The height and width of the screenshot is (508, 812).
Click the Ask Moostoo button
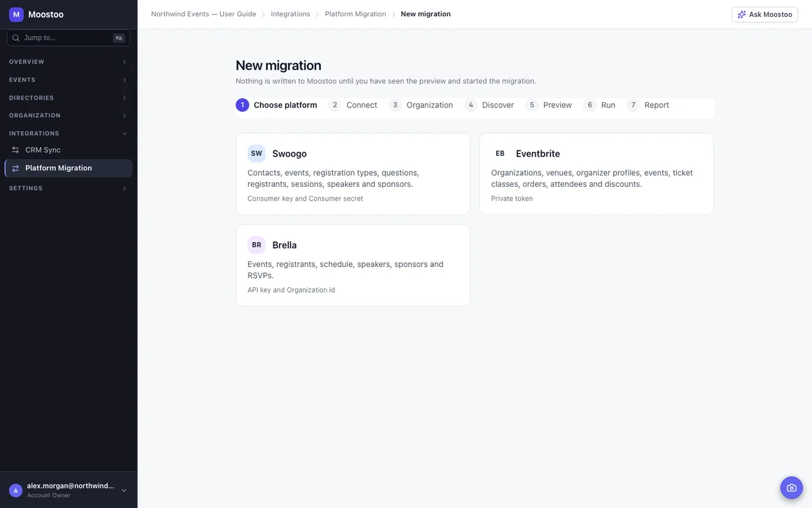765,14
